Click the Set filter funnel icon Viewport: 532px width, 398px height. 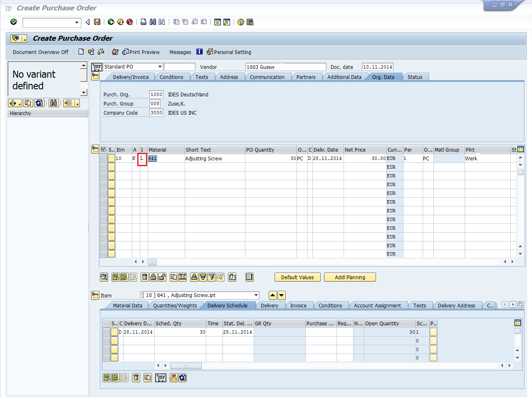pos(211,277)
